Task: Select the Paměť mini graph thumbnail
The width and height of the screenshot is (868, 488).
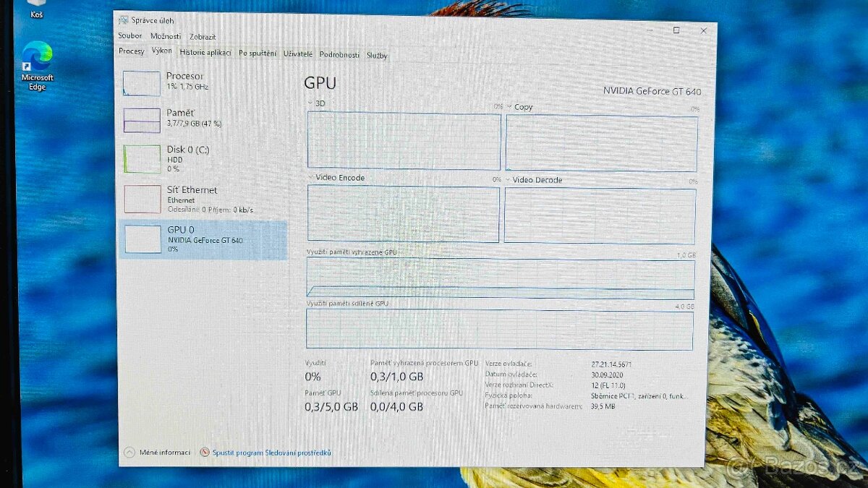Action: pos(142,120)
